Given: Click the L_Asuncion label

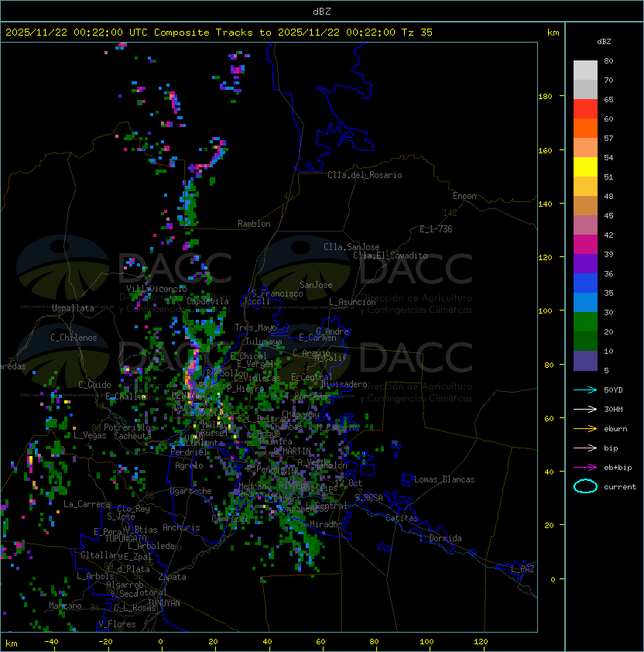Looking at the screenshot, I should pyautogui.click(x=352, y=302).
